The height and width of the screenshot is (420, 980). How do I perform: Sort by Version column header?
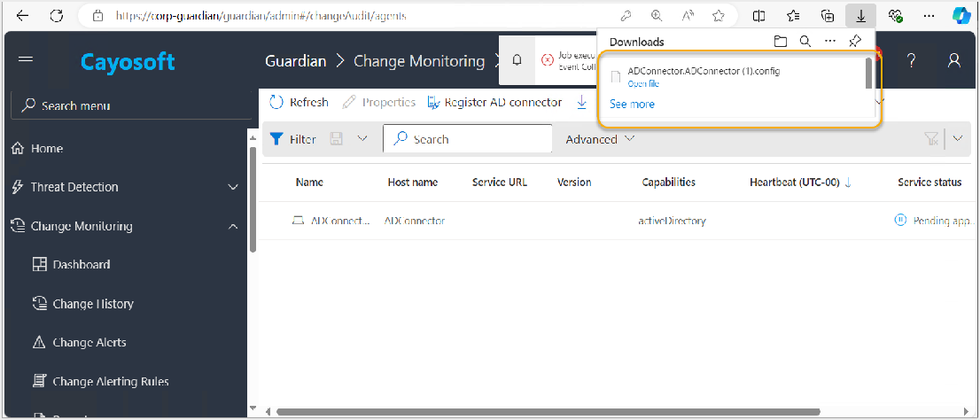(574, 183)
